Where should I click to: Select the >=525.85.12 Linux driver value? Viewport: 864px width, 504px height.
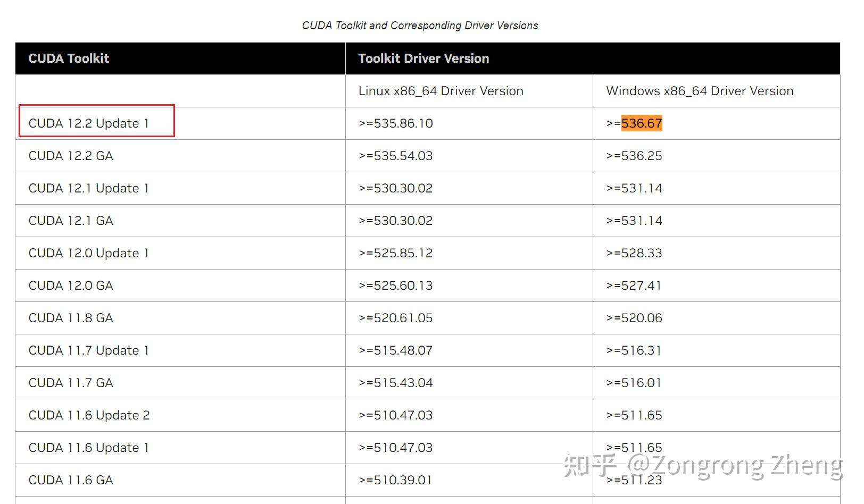point(395,253)
